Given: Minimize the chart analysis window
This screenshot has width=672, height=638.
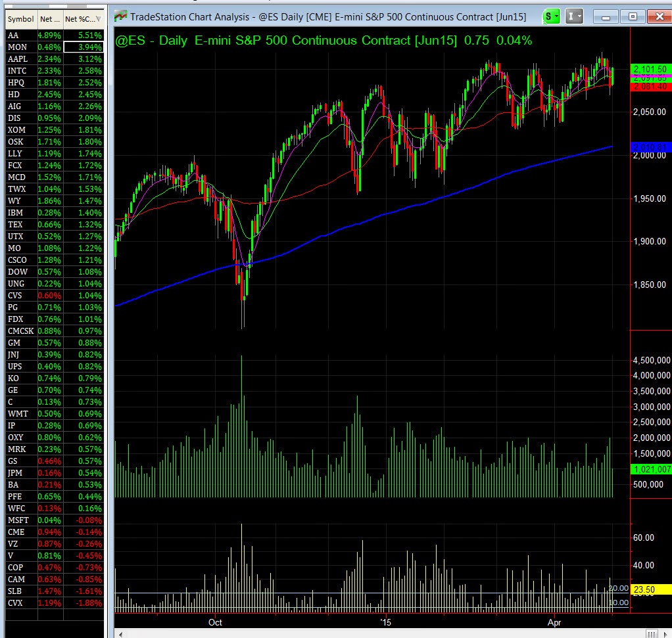Looking at the screenshot, I should 606,17.
